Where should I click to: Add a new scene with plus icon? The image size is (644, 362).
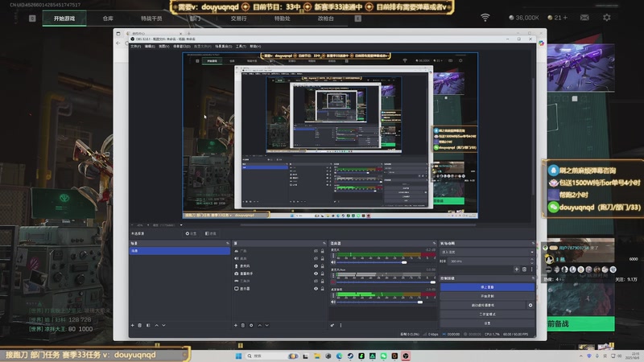coord(132,325)
